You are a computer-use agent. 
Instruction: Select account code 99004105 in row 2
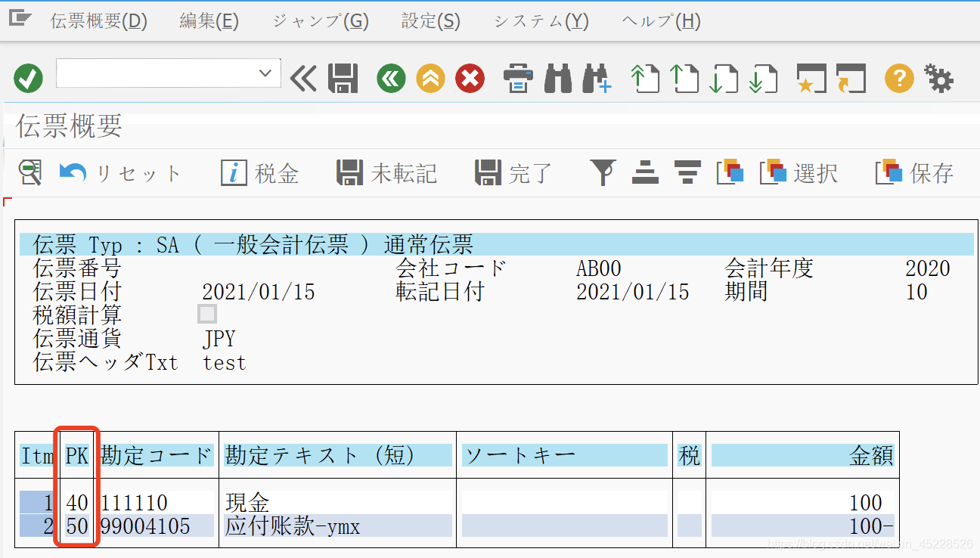pyautogui.click(x=145, y=526)
